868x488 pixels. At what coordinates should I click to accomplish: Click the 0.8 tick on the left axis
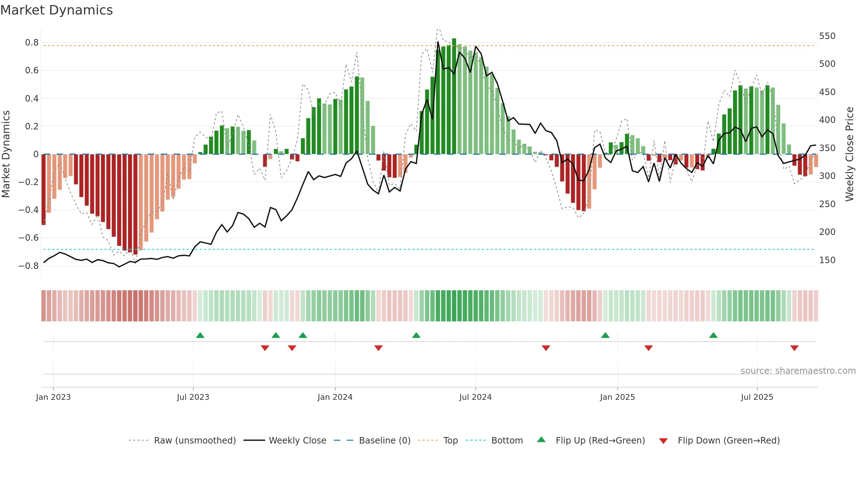click(32, 43)
